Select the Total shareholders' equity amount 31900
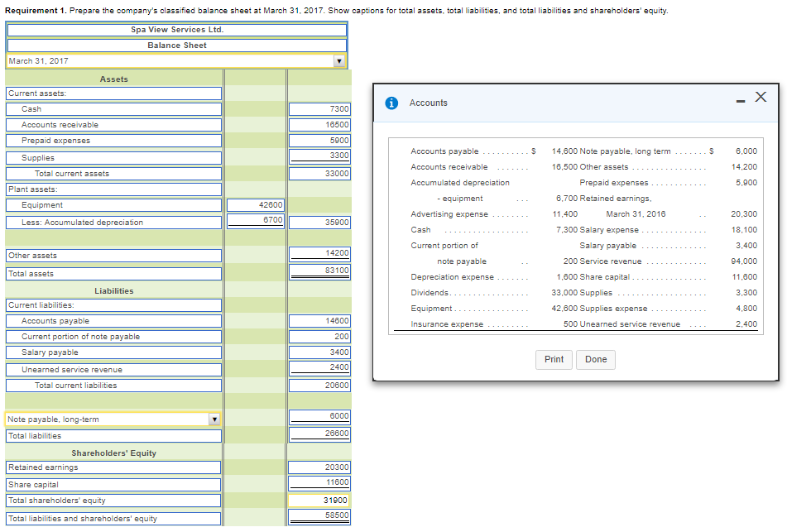 pyautogui.click(x=319, y=501)
